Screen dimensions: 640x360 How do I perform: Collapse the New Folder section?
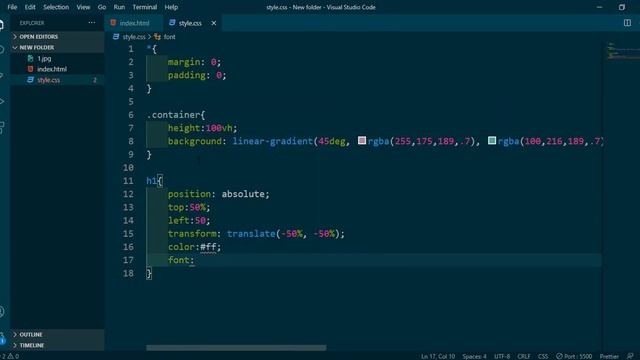click(57, 47)
